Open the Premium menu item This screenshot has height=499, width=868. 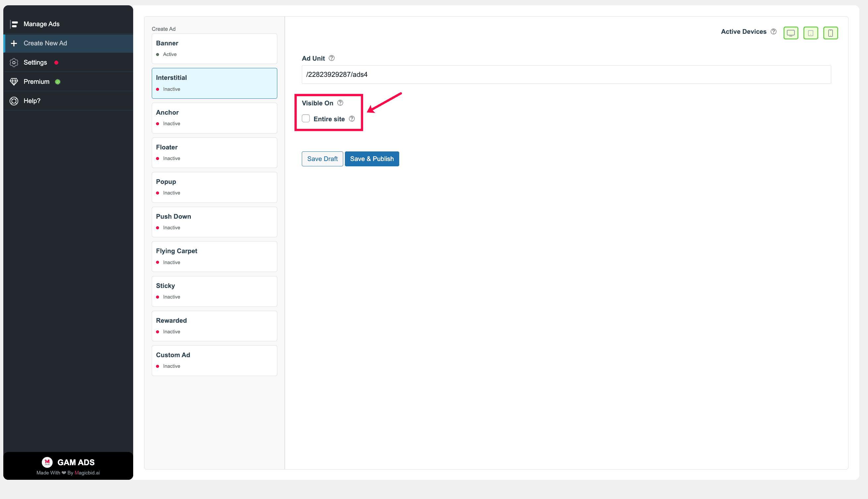(68, 82)
